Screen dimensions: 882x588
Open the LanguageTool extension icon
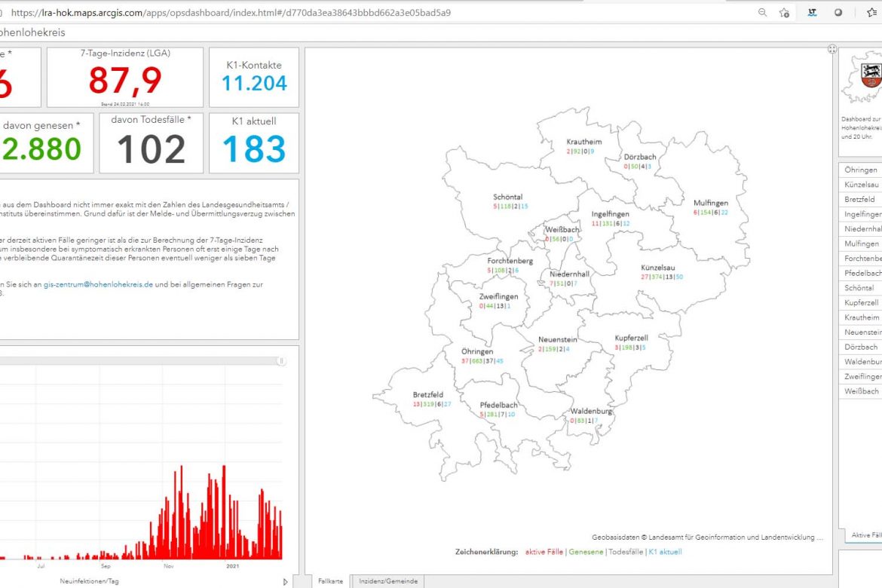click(812, 13)
